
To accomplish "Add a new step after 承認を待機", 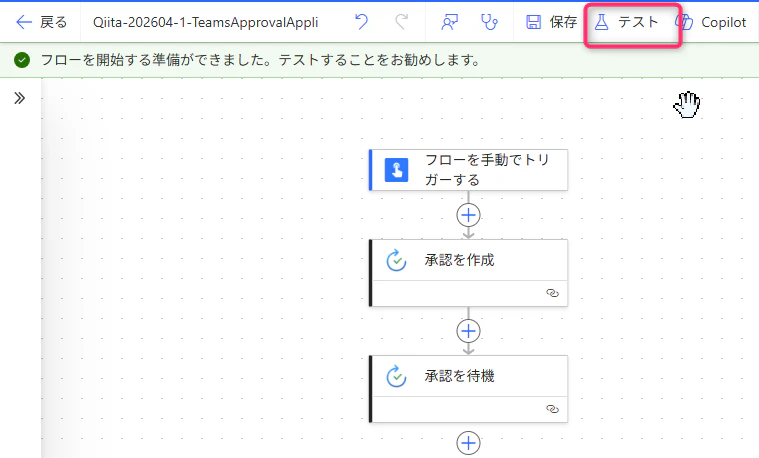I will (x=468, y=443).
